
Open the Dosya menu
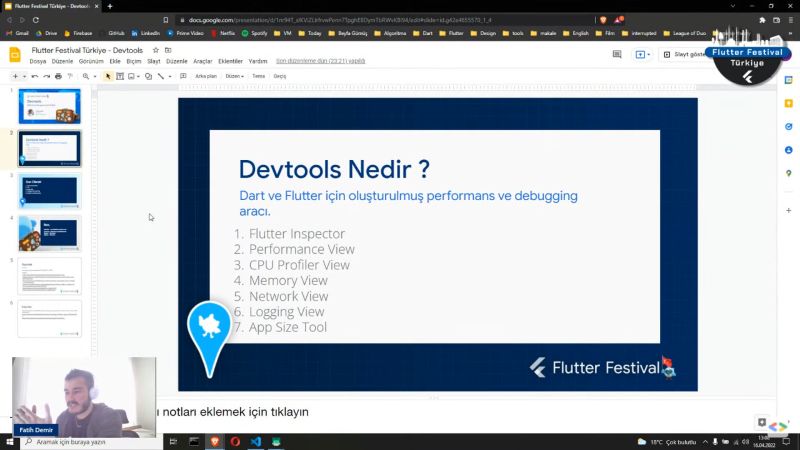pyautogui.click(x=38, y=61)
